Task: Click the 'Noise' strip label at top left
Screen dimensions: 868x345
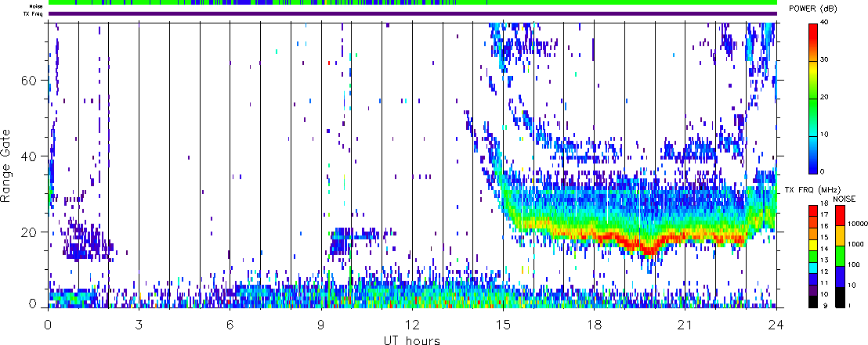Action: tap(36, 5)
